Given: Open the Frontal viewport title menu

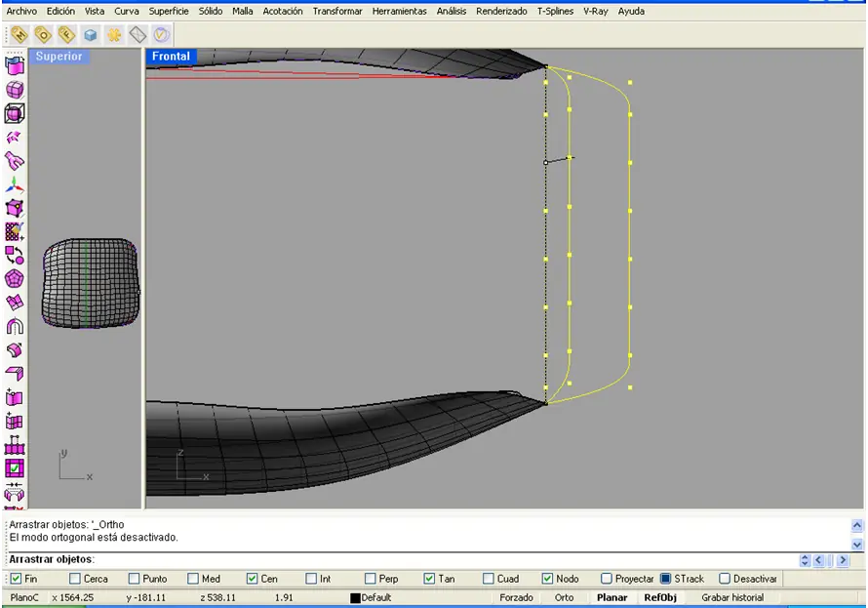Looking at the screenshot, I should click(x=171, y=56).
